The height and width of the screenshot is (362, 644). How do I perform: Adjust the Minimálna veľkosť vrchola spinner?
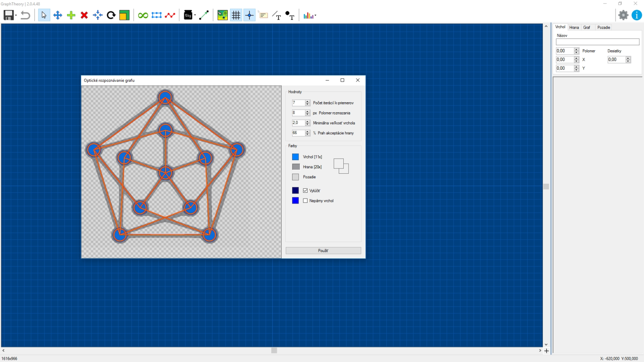(x=308, y=123)
